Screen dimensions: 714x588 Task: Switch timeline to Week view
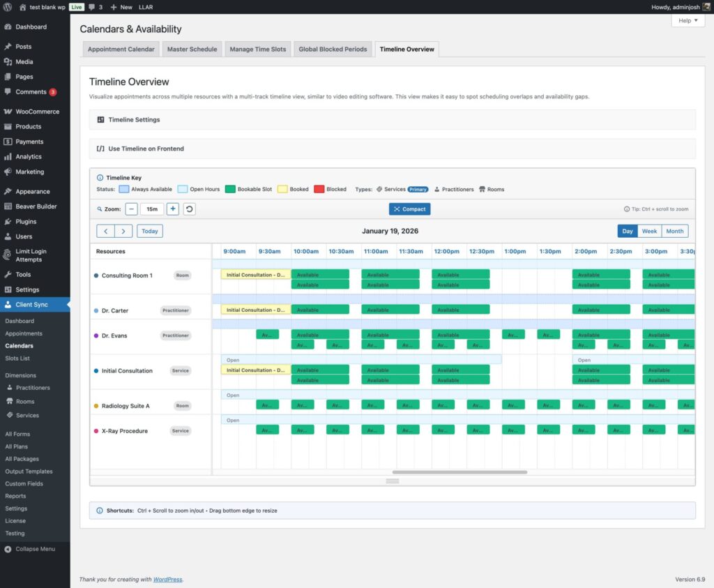pyautogui.click(x=649, y=231)
